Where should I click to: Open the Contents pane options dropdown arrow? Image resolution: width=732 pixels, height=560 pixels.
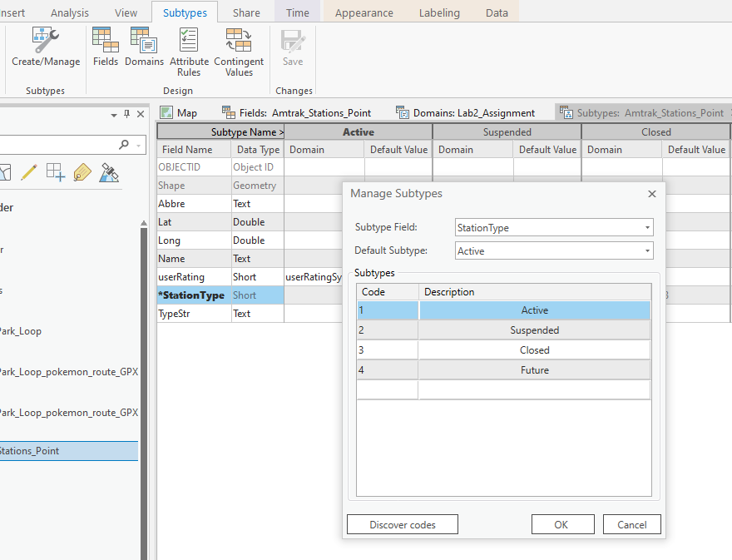click(114, 114)
